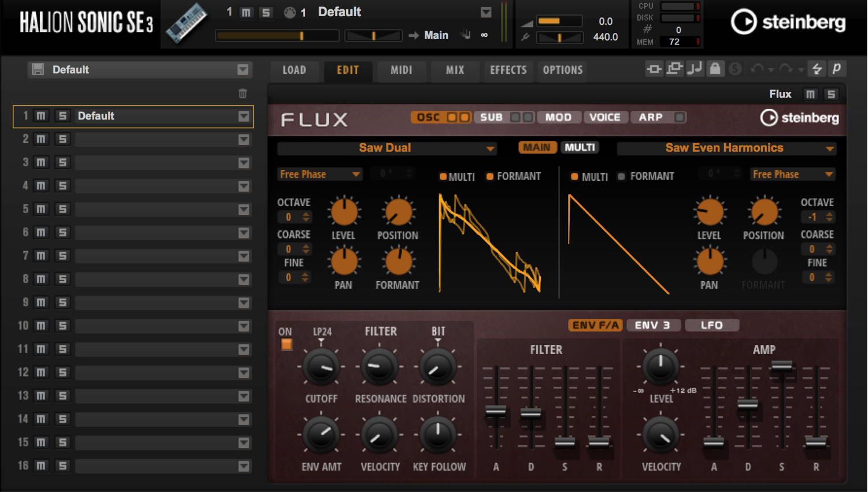The width and height of the screenshot is (868, 492).
Task: Click the stacked-boxes view icon in toolbar
Action: coord(674,69)
